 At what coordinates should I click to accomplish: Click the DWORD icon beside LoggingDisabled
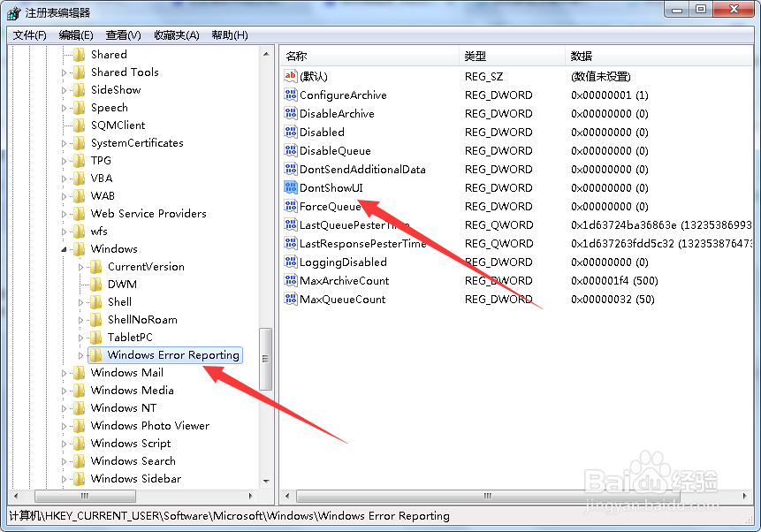pyautogui.click(x=290, y=262)
